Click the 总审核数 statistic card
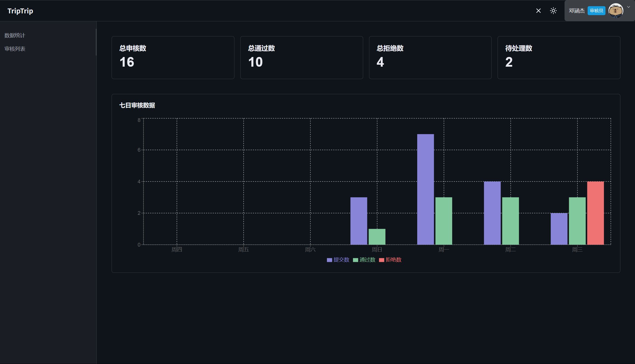635x364 pixels. [173, 57]
